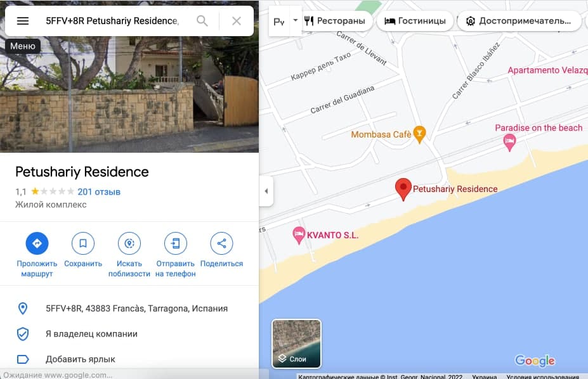Open Условия использования link

(542, 376)
